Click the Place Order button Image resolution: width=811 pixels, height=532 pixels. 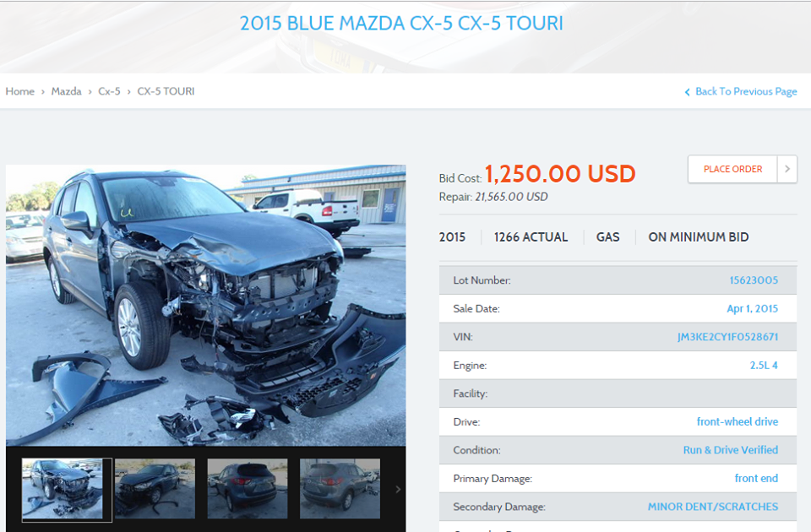point(732,169)
